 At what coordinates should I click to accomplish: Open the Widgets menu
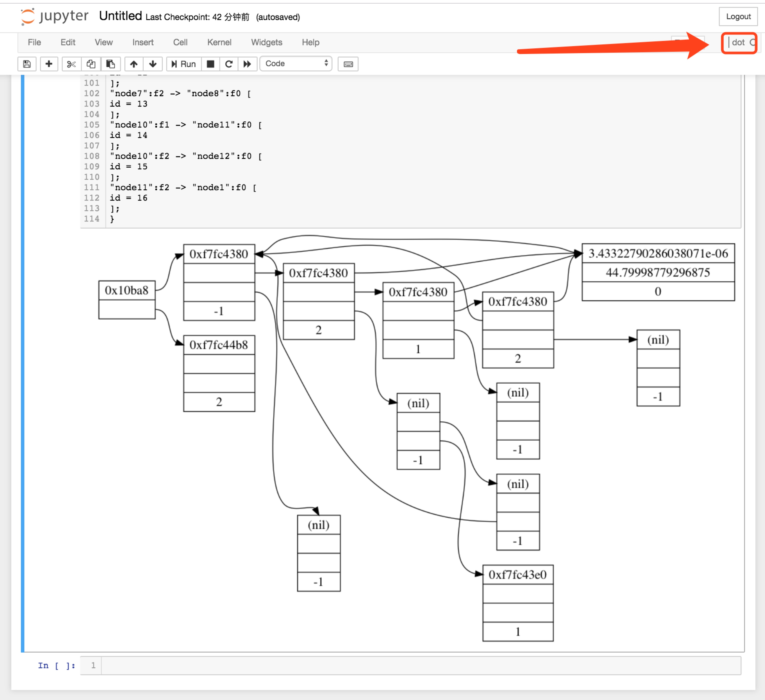266,42
